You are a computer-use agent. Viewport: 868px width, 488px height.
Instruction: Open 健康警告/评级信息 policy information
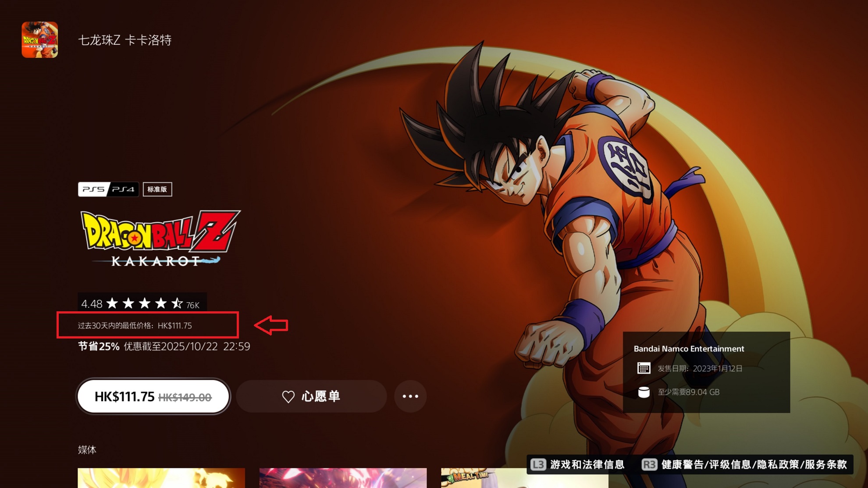click(754, 464)
